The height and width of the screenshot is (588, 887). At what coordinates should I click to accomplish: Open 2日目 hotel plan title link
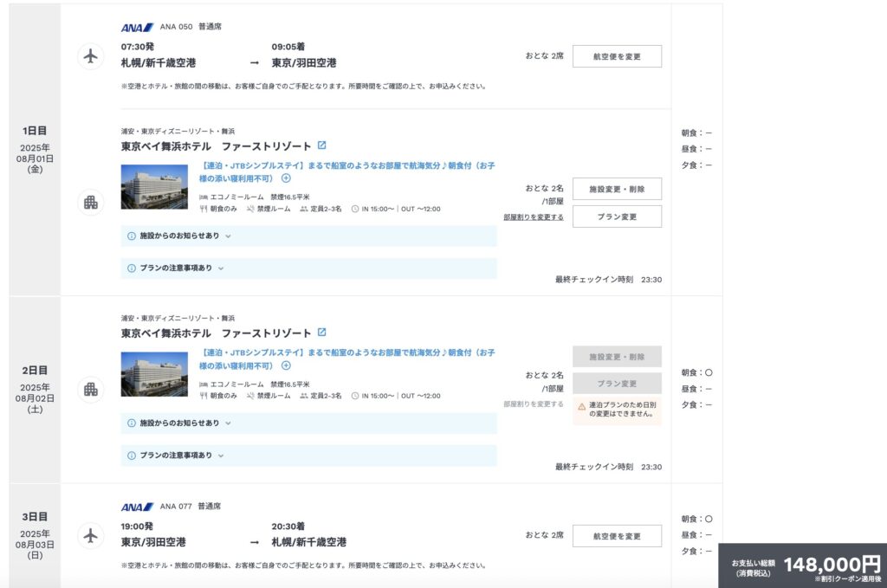click(346, 359)
